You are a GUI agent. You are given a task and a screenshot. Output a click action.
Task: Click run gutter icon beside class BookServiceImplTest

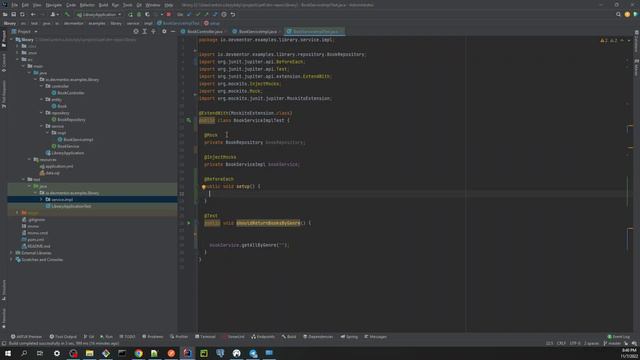[189, 120]
